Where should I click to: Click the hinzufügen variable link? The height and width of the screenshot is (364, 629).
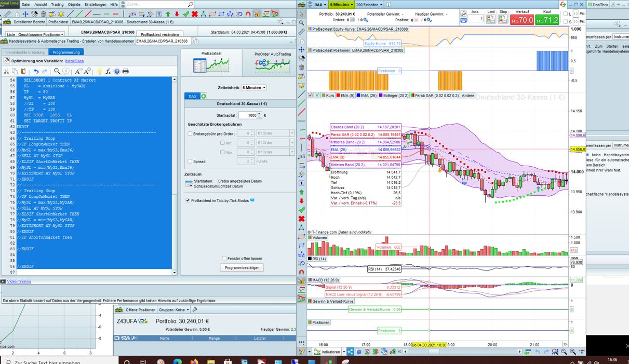point(74,61)
